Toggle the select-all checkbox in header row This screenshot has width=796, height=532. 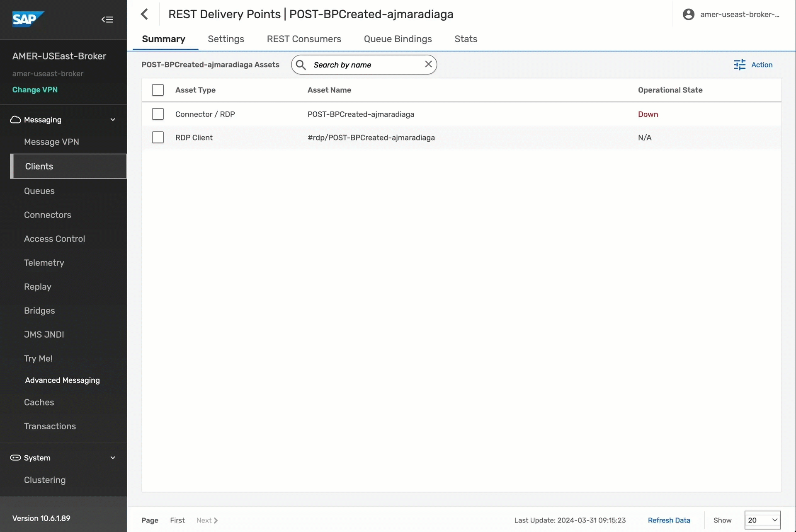157,89
